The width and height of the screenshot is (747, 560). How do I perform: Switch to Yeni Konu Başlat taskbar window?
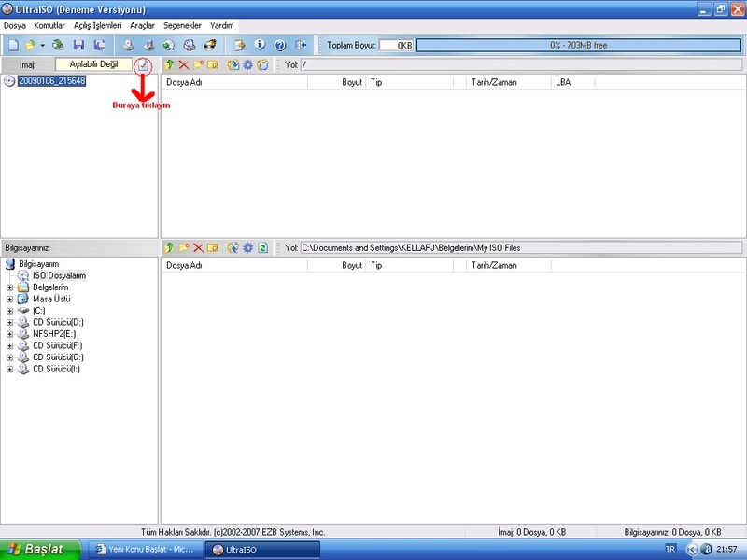(145, 550)
